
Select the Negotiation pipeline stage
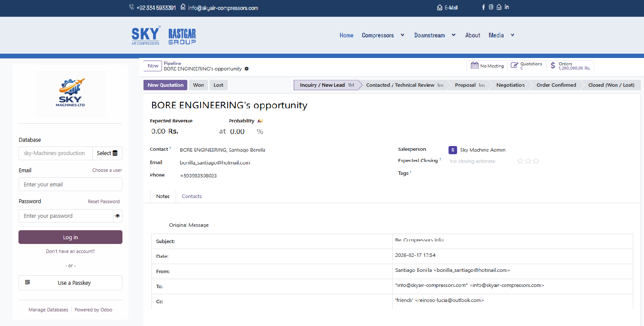coord(510,85)
